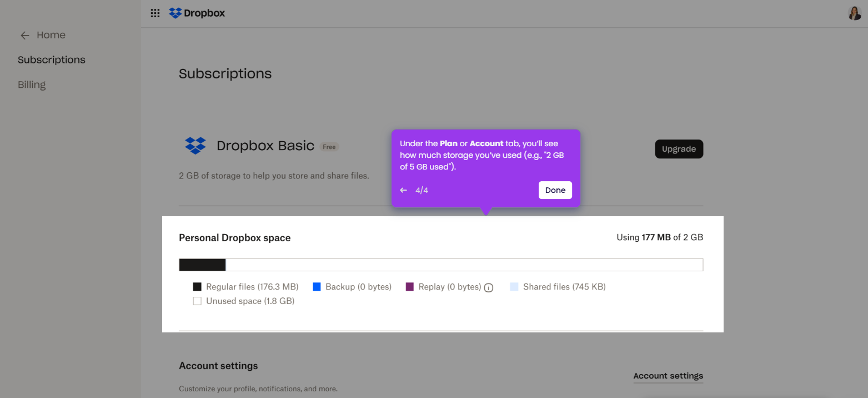
Task: Click the "Dropbox Basic" plan title
Action: pos(265,146)
